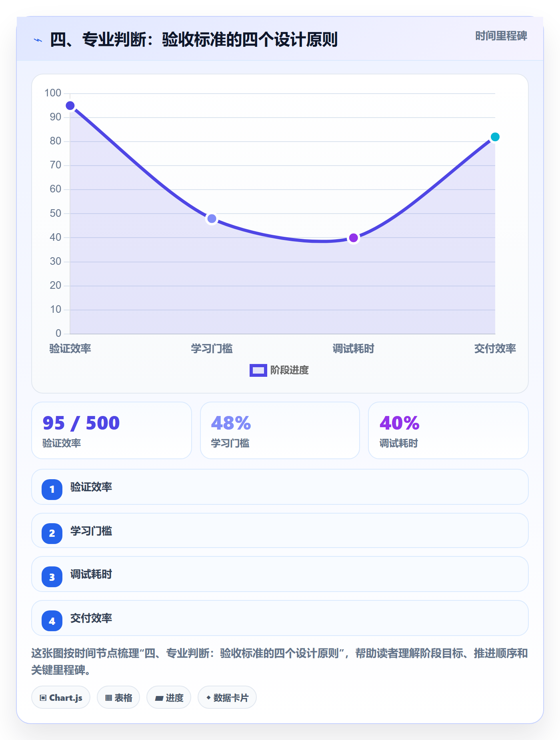
Task: Click the 验证效率 data point on the chart
Action: tap(70, 106)
